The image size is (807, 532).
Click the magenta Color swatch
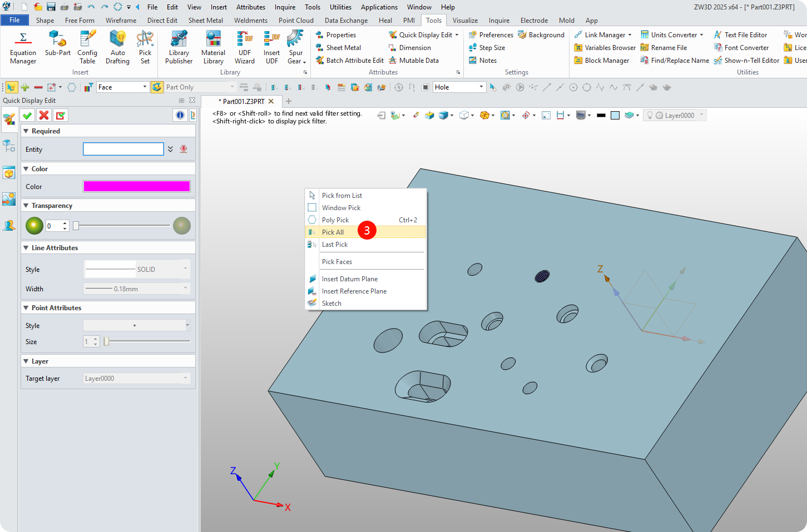pos(137,186)
